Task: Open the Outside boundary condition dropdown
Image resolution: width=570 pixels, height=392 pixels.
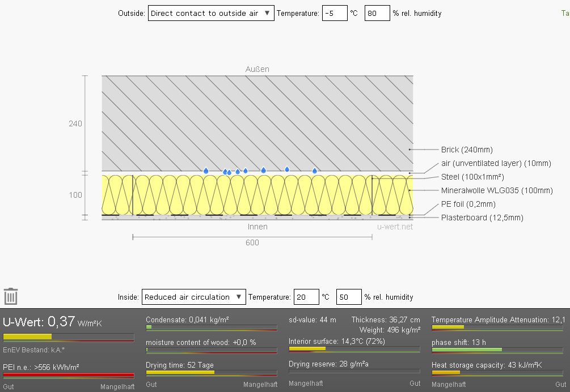Action: tap(211, 14)
